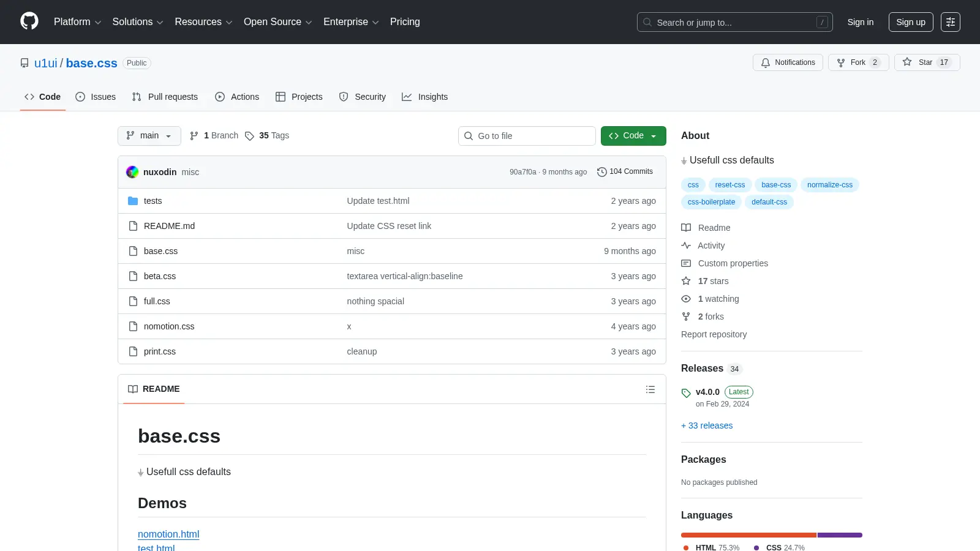Click the Activity pulse icon
The width and height of the screenshot is (980, 551).
pyautogui.click(x=686, y=246)
